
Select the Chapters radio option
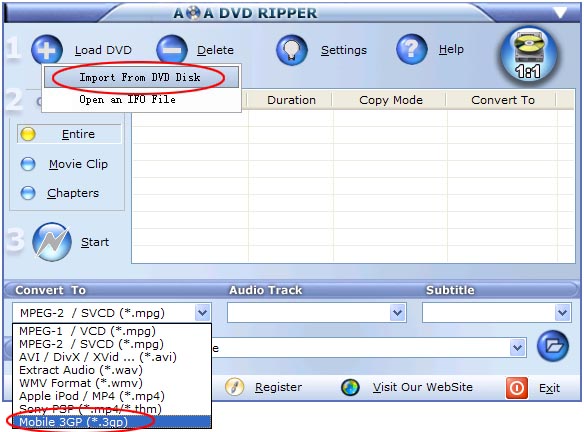coord(28,193)
